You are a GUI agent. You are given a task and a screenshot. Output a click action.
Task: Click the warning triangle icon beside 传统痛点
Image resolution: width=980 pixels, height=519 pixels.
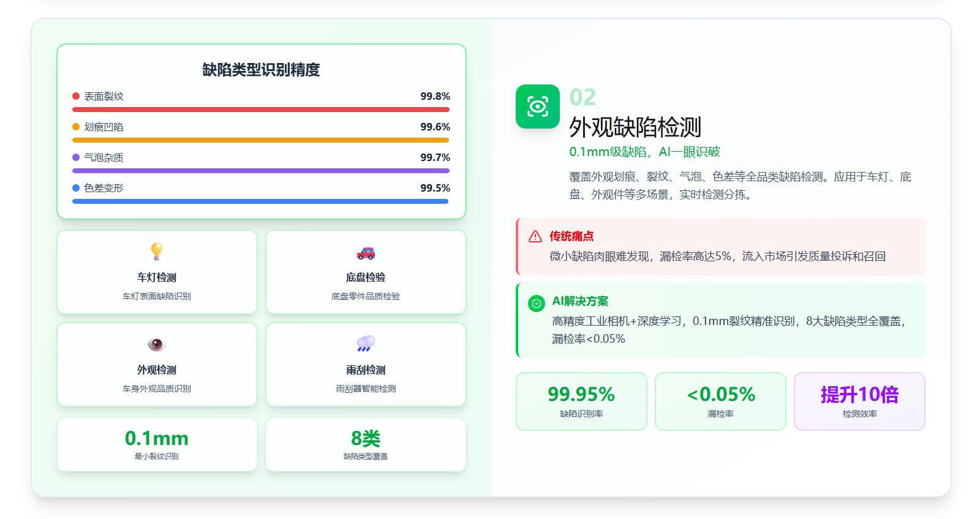coord(535,236)
